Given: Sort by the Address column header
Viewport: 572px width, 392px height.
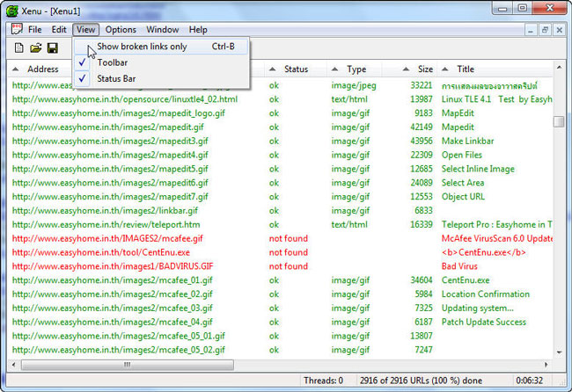Looking at the screenshot, I should (x=43, y=69).
